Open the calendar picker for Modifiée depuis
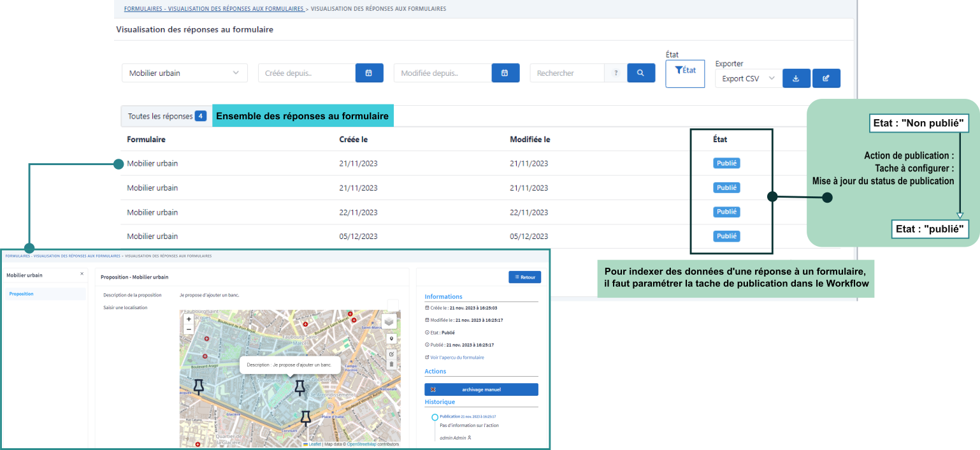The image size is (980, 450). (505, 73)
